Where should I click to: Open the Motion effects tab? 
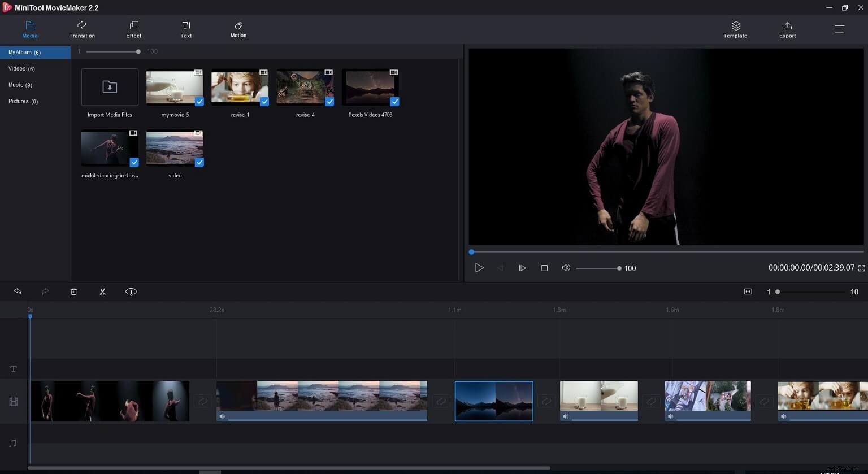238,29
